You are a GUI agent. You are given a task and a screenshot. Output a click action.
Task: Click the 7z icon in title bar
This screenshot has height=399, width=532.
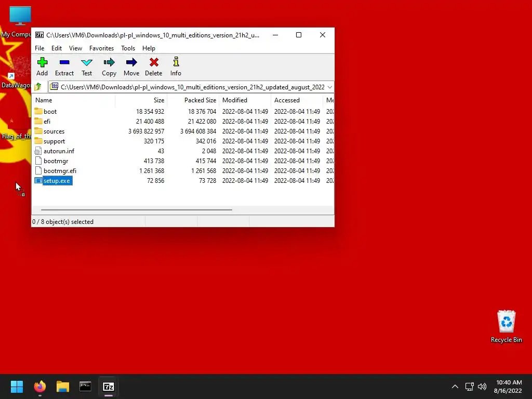click(x=39, y=35)
